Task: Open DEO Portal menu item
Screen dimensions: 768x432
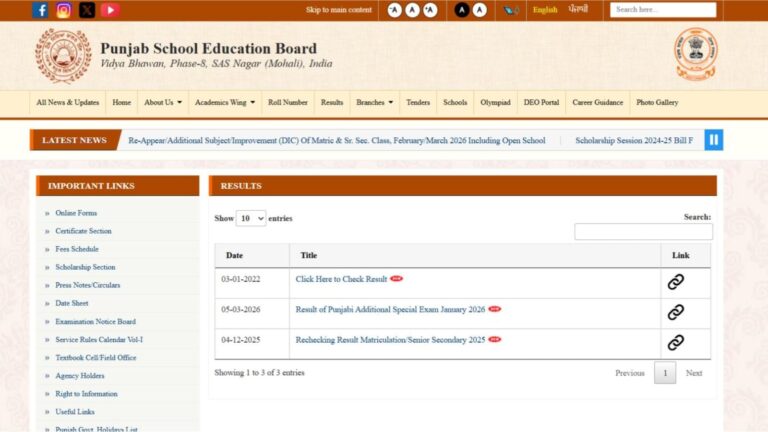Action: (x=541, y=102)
